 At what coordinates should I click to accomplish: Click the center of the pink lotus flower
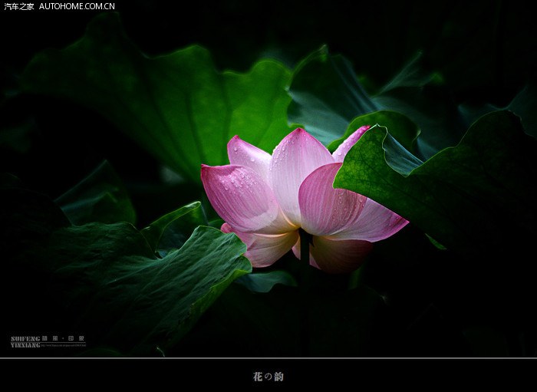coord(299,203)
